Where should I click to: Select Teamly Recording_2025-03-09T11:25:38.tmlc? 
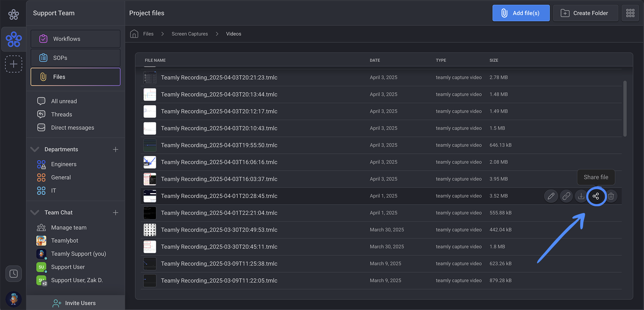point(219,264)
